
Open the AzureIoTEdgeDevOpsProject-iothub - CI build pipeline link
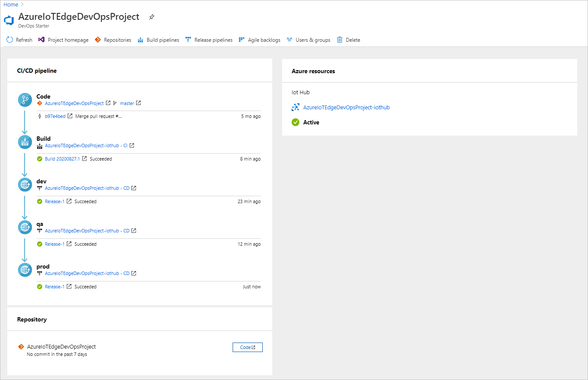click(x=86, y=145)
